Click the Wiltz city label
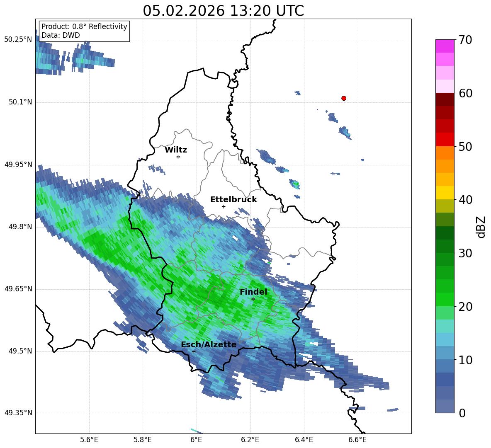The image size is (491, 448). click(x=176, y=150)
